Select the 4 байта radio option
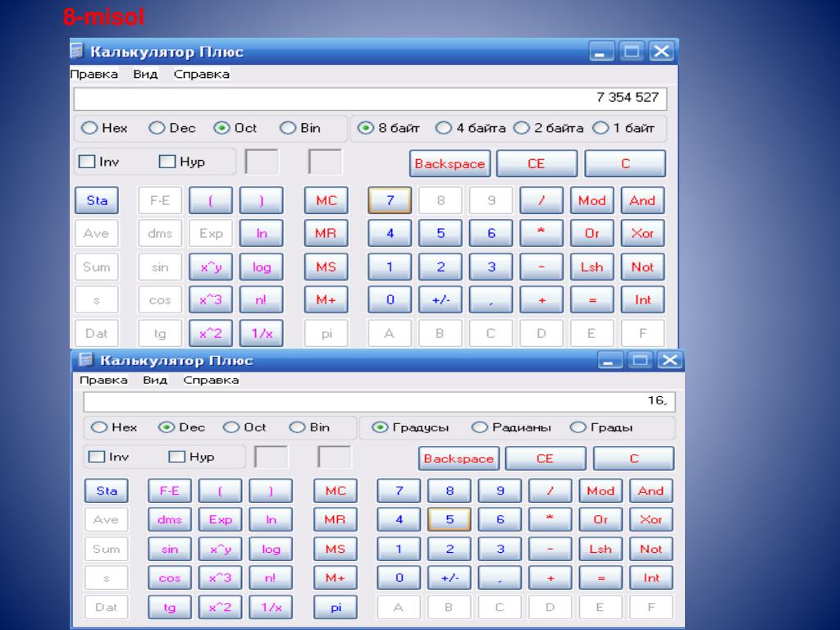Screen dimensions: 840x630 click(x=444, y=128)
